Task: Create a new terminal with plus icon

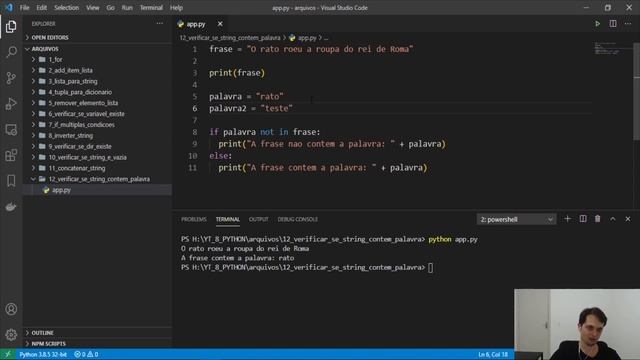Action: click(567, 219)
